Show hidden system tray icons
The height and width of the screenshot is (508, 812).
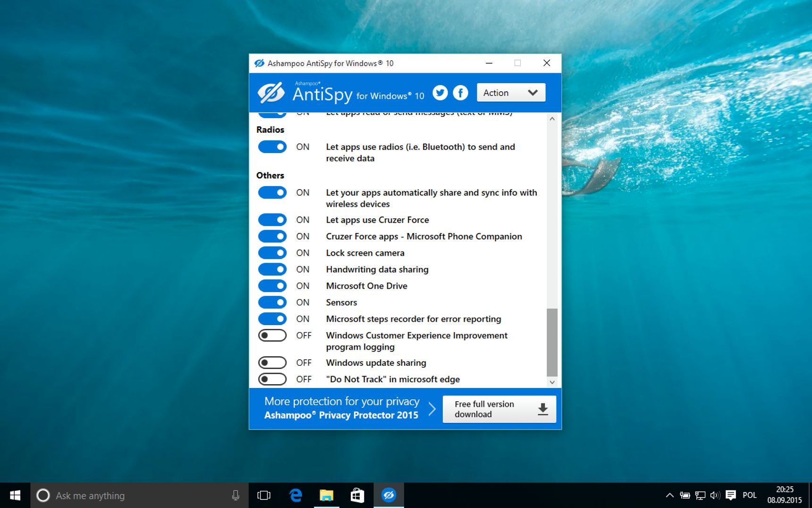click(x=669, y=495)
